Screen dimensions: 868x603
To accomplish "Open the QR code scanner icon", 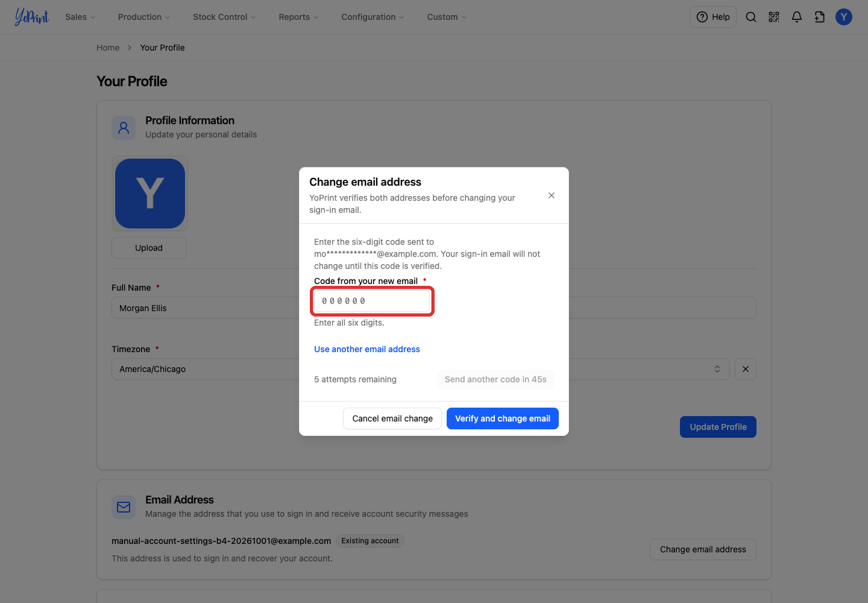I will [774, 17].
